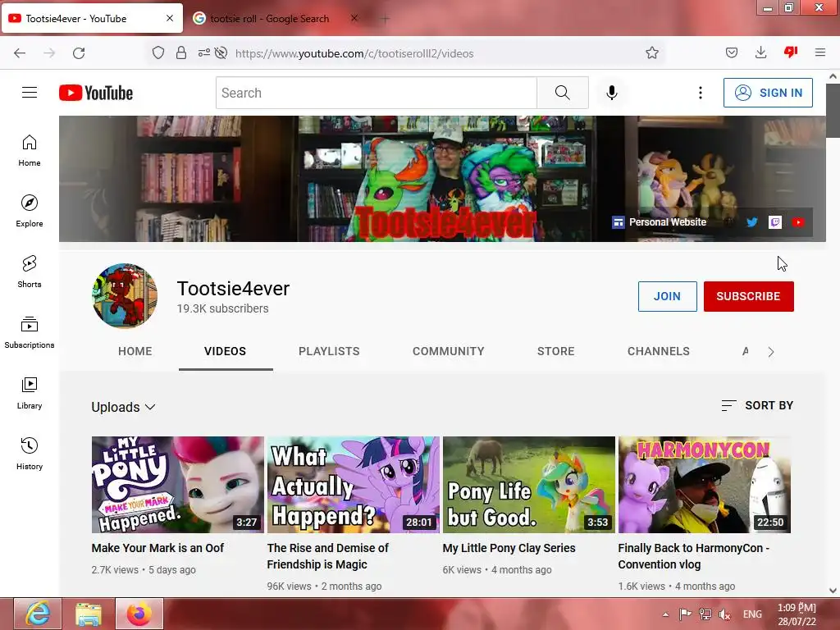Subscribe to Tootsie4ever
Screen dimensions: 840x630
tap(748, 296)
